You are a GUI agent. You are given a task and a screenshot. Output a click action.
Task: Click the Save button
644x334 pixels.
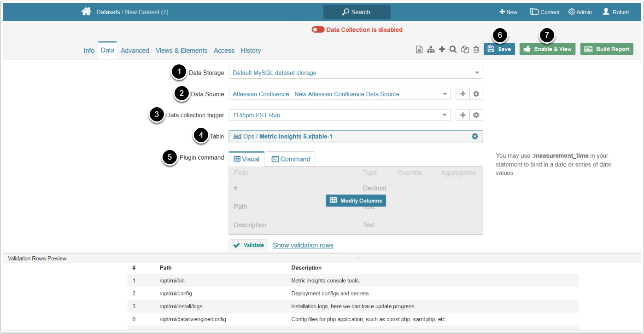[x=499, y=49]
